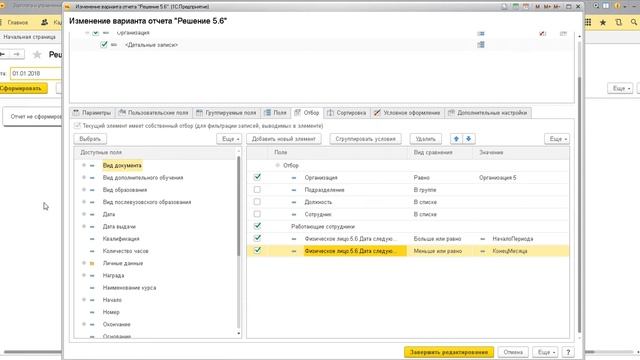The height and width of the screenshot is (360, 640).
Task: Click Сгруппировать условия button
Action: tap(366, 139)
